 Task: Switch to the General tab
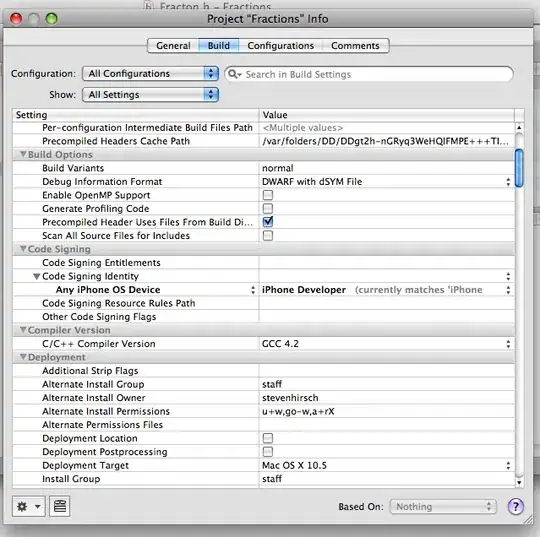(x=173, y=45)
